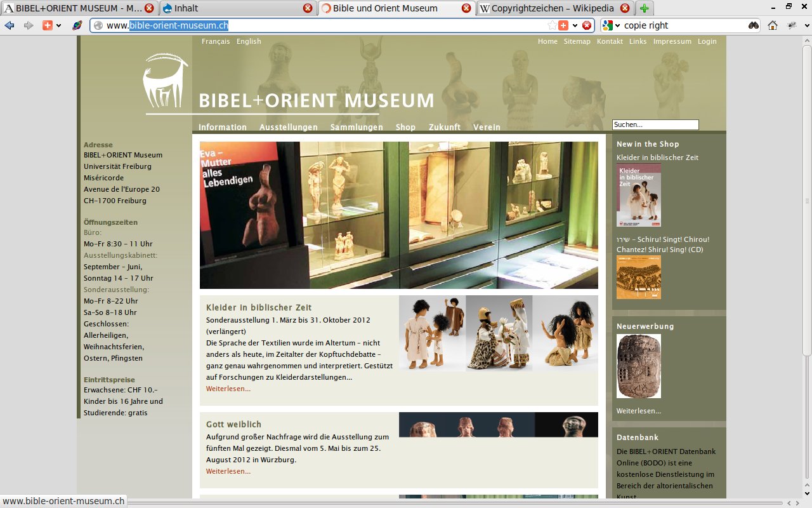Close the Copyrightzeichen Wikipedia tab
812x508 pixels.
625,8
